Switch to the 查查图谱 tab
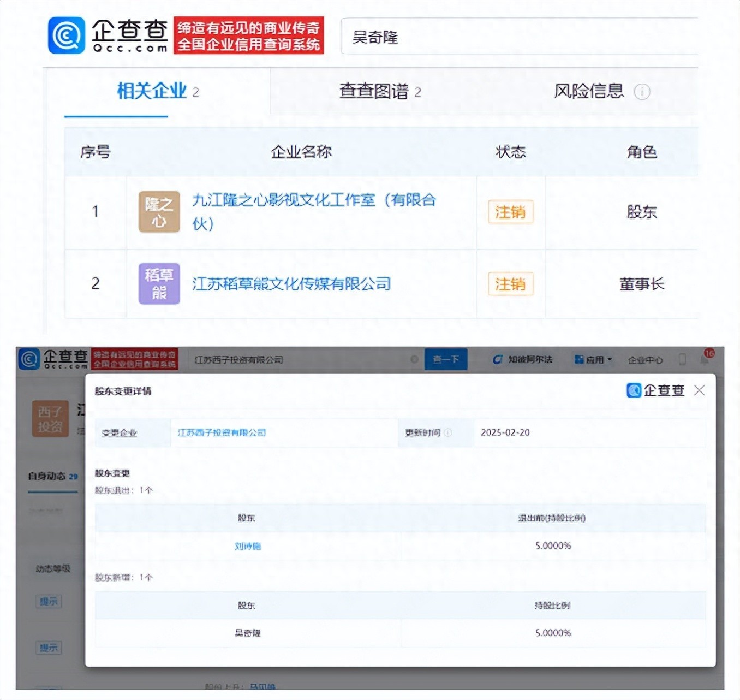The height and width of the screenshot is (700, 740). tap(379, 91)
